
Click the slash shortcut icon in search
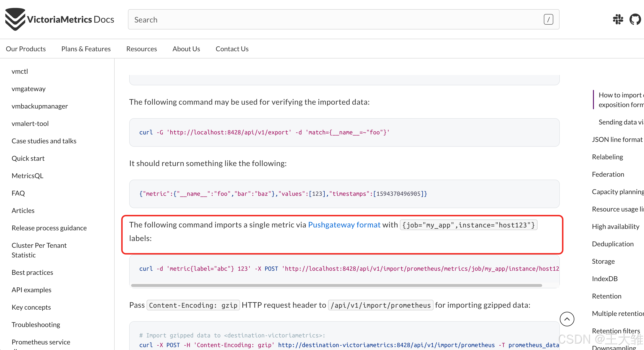click(x=548, y=20)
